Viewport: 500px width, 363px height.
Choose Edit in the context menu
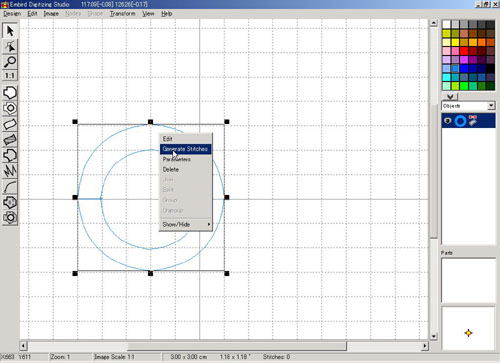(x=186, y=139)
